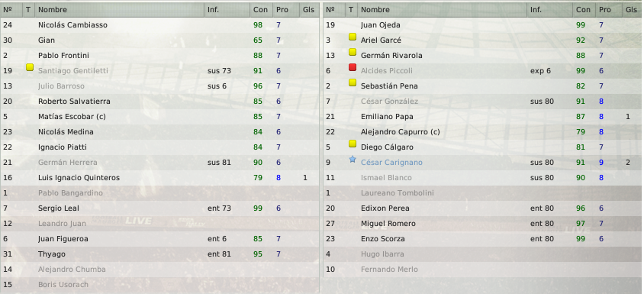
Task: Select Alejandro Capurro (c) row
Action: 482,132
